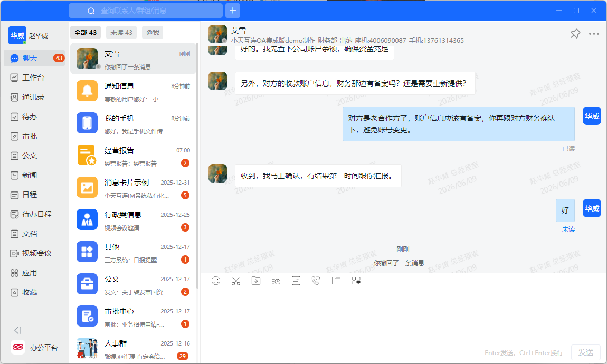Open the 经营报告 conversation
This screenshot has width=607, height=364.
click(x=133, y=155)
